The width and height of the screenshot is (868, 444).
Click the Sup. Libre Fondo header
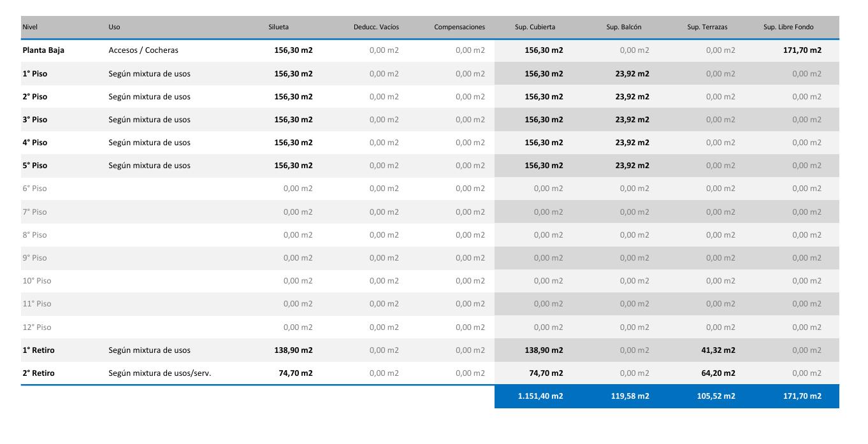[788, 27]
